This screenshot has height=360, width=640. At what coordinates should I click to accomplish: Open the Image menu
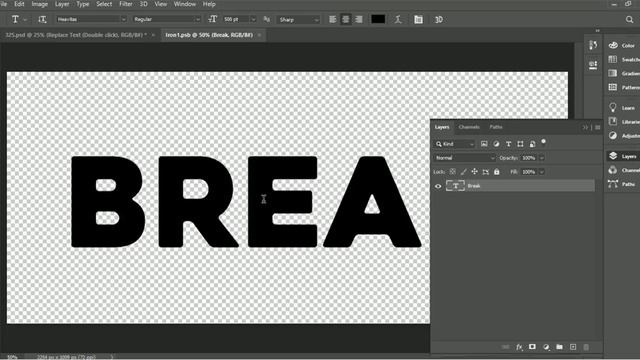tap(40, 4)
